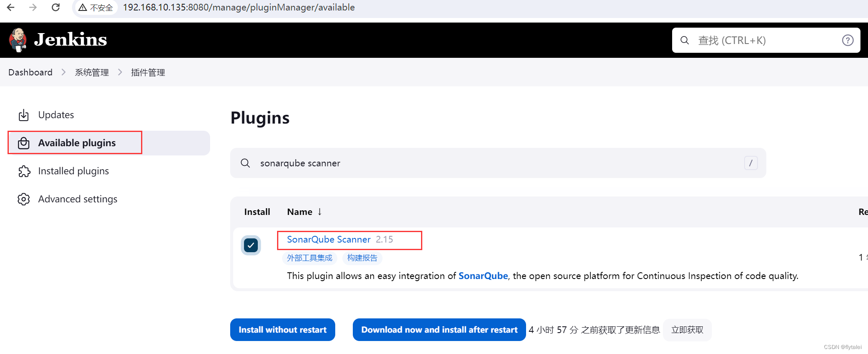This screenshot has height=354, width=868.
Task: Click the 外部工具集成 tag
Action: pos(310,258)
